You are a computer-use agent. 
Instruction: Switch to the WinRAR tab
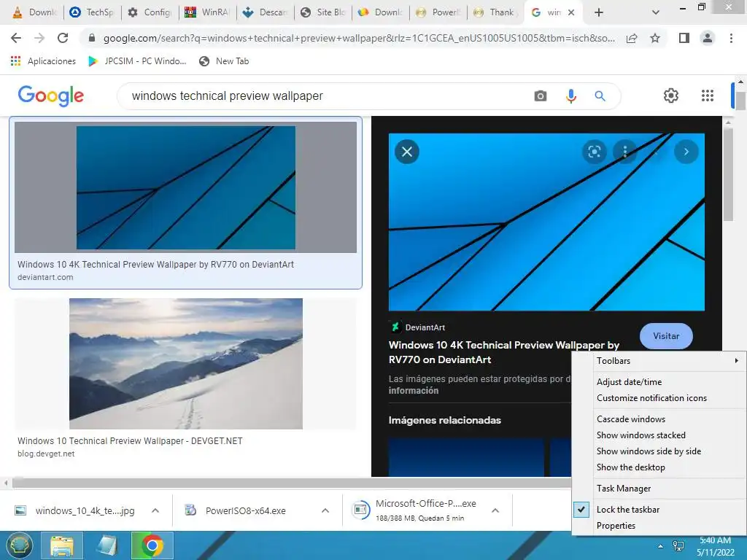(208, 12)
